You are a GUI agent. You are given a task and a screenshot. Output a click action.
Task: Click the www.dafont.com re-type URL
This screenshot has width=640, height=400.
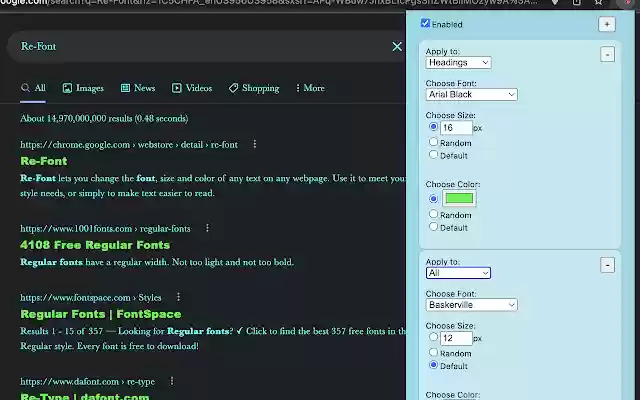[x=87, y=382]
